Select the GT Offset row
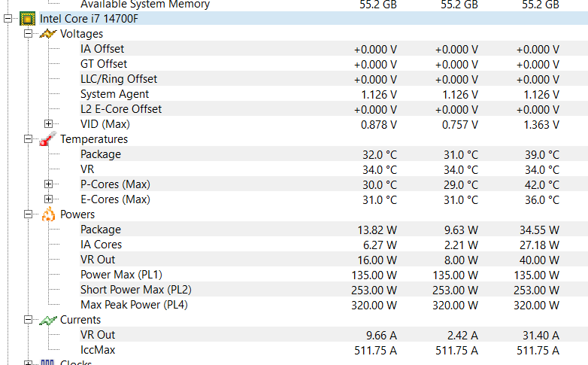Viewport: 588px width, 365px height. (x=334, y=64)
